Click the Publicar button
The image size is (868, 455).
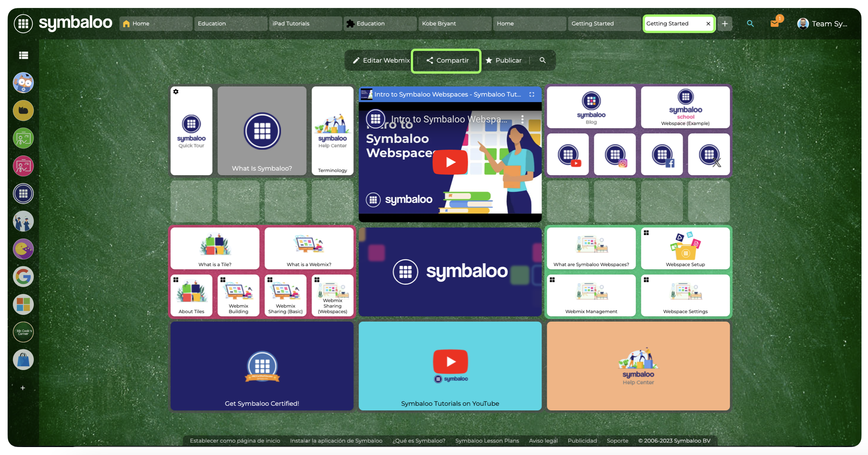[504, 60]
